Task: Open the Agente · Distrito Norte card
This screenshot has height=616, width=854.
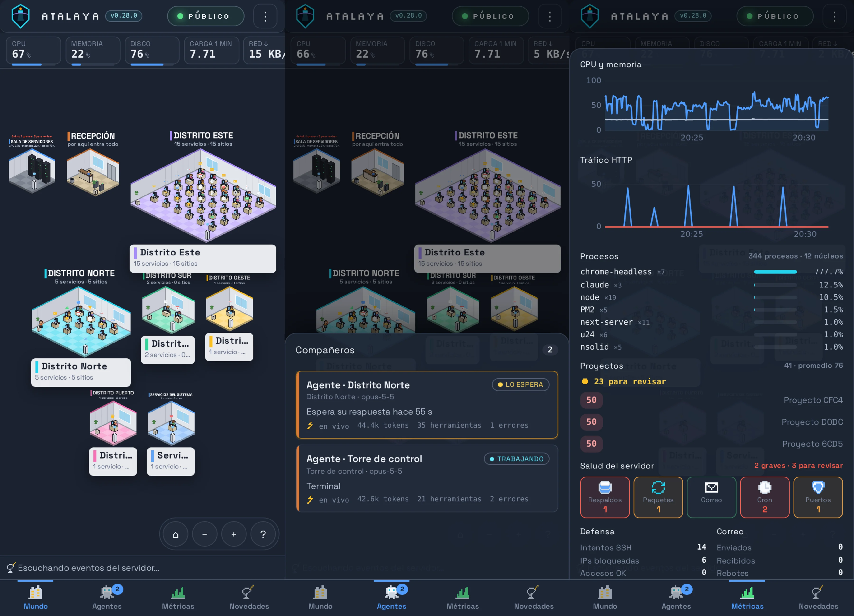Action: point(427,405)
